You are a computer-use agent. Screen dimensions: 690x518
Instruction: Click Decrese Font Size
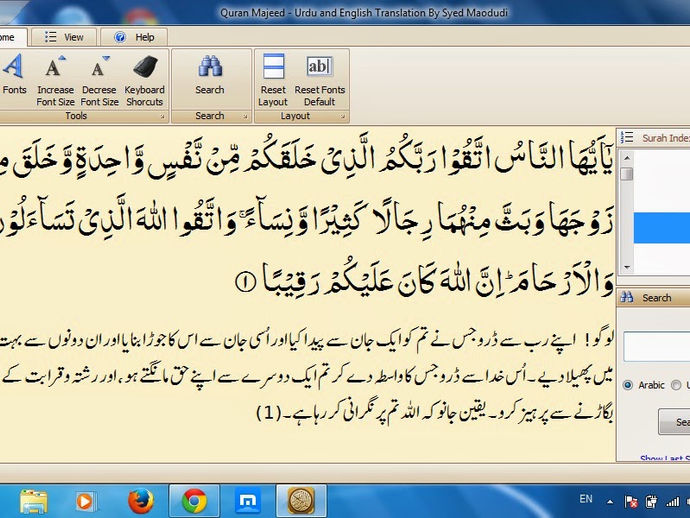(x=99, y=80)
